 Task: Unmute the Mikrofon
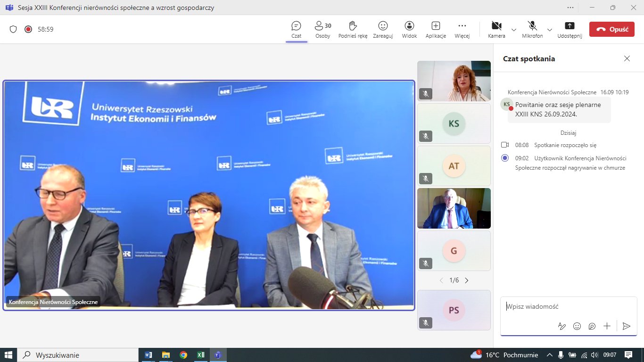(x=532, y=29)
